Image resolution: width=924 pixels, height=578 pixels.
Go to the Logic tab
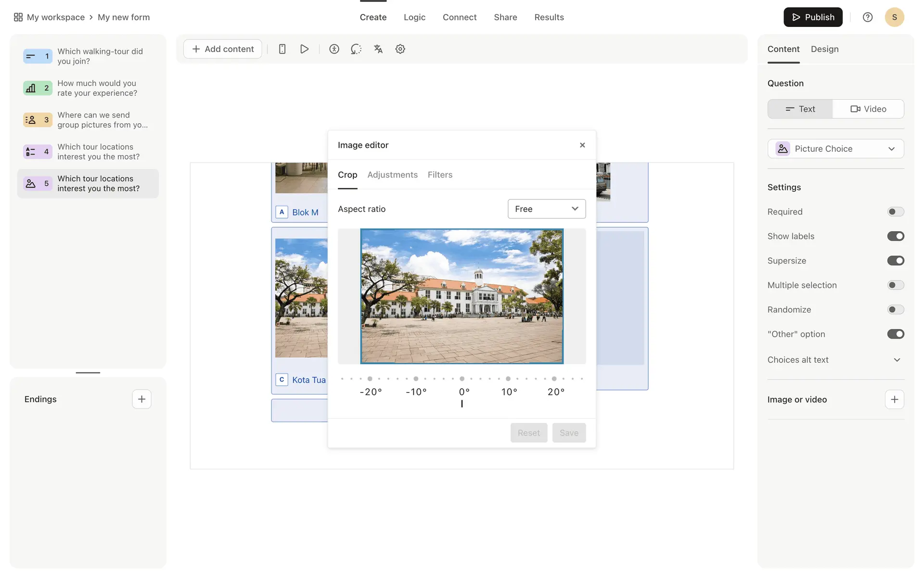pos(414,17)
